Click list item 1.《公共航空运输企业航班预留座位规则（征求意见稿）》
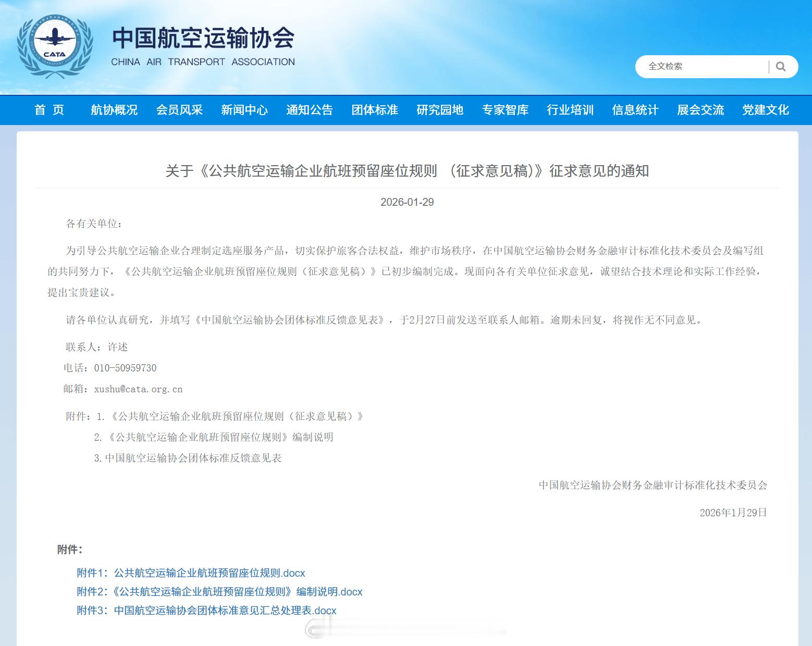Screen dimensions: 812x646 (230, 416)
